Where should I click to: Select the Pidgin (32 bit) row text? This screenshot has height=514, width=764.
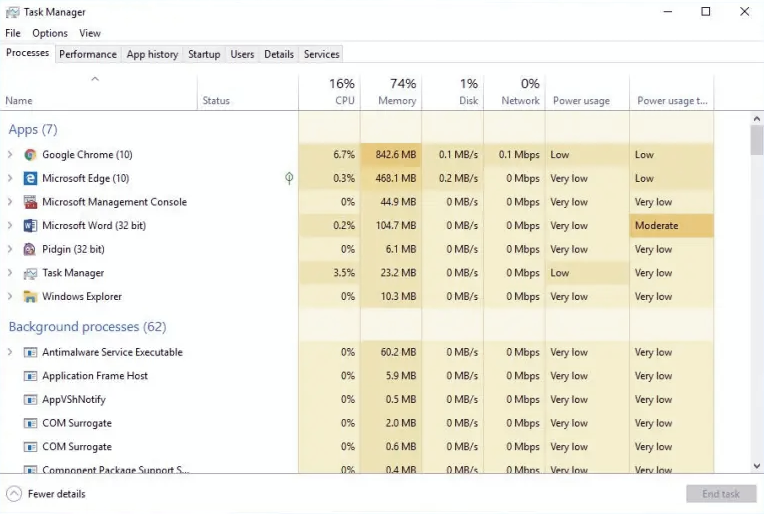[73, 249]
